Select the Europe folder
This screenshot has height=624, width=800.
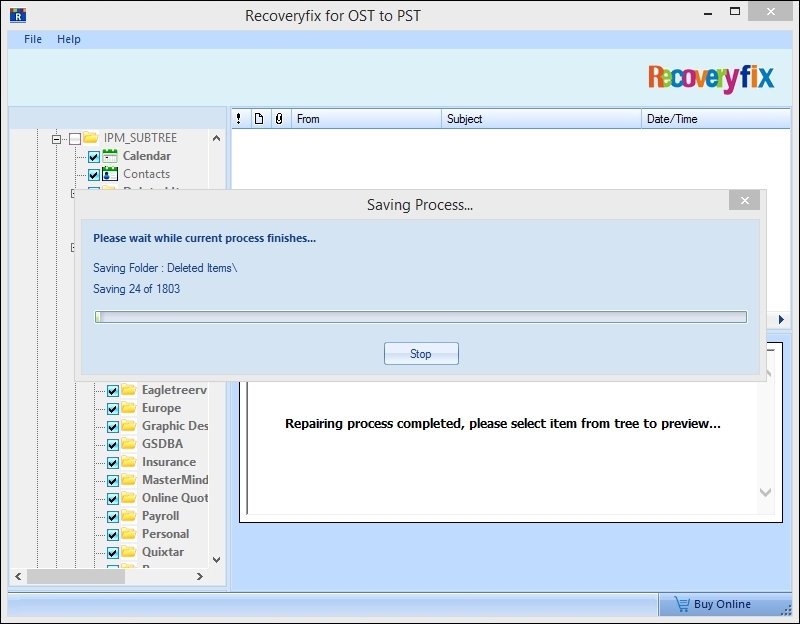click(x=161, y=408)
